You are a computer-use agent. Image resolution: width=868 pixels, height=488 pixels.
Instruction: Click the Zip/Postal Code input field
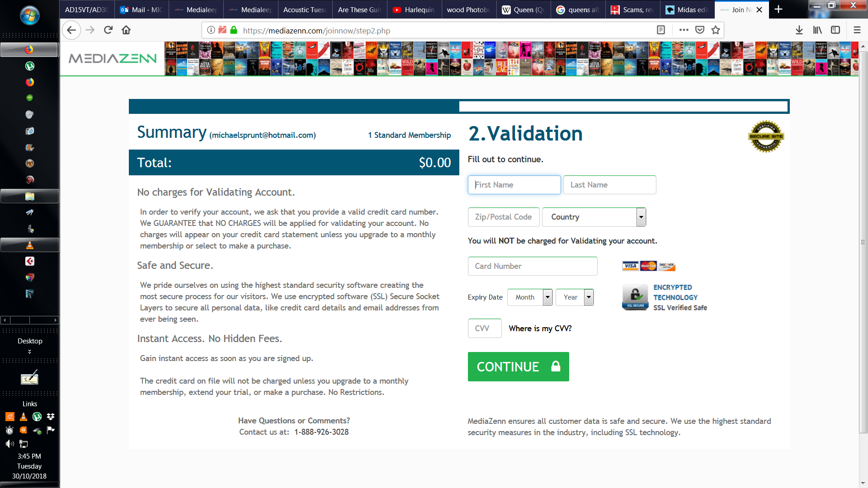point(503,216)
